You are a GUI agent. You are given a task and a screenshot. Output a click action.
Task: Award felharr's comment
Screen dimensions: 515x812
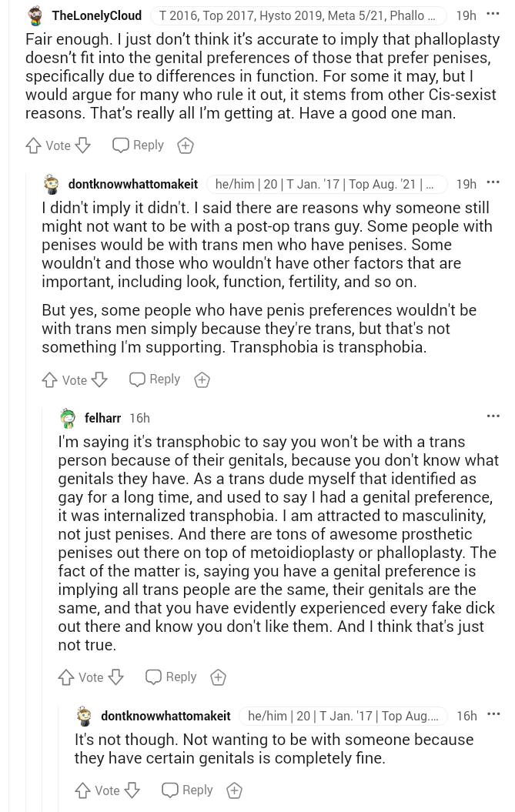pyautogui.click(x=219, y=677)
